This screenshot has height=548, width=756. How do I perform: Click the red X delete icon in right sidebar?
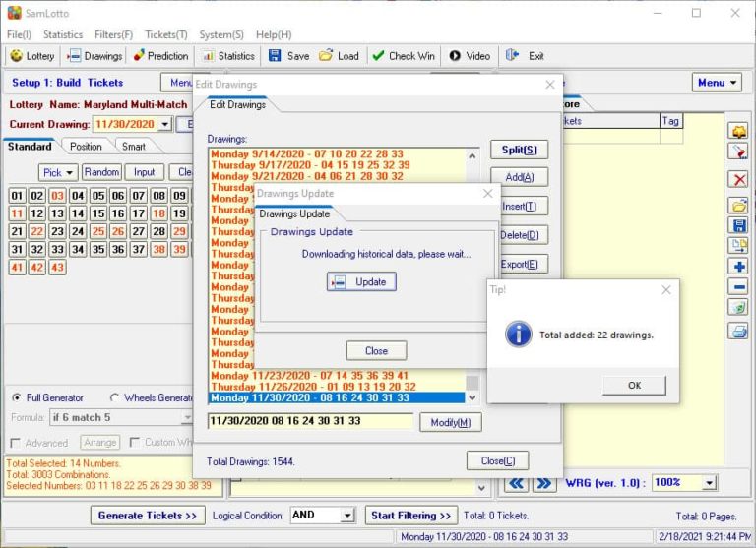coord(738,179)
